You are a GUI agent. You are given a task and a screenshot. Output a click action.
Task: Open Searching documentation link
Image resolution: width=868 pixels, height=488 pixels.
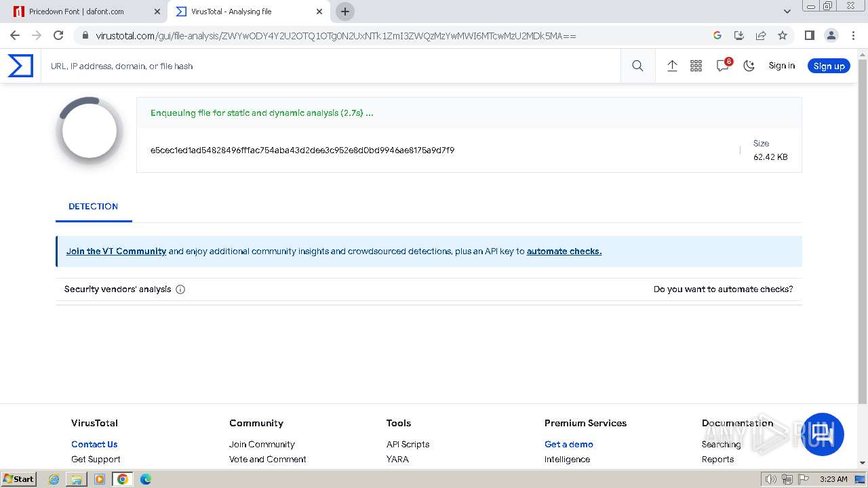[x=721, y=445]
